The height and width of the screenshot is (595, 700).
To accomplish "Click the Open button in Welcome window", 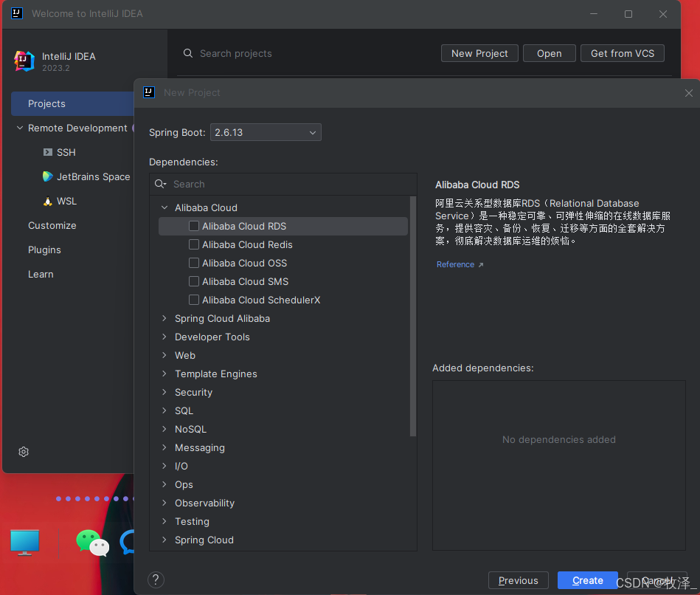I will [x=549, y=54].
